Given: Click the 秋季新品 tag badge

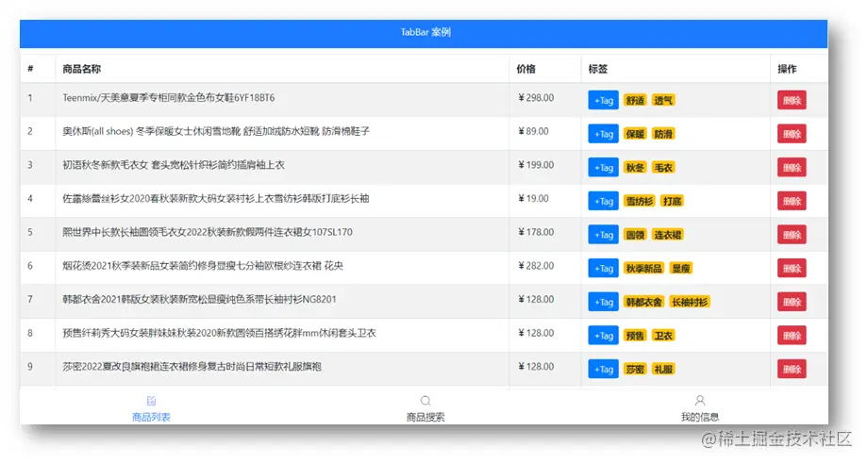Looking at the screenshot, I should click(x=643, y=268).
